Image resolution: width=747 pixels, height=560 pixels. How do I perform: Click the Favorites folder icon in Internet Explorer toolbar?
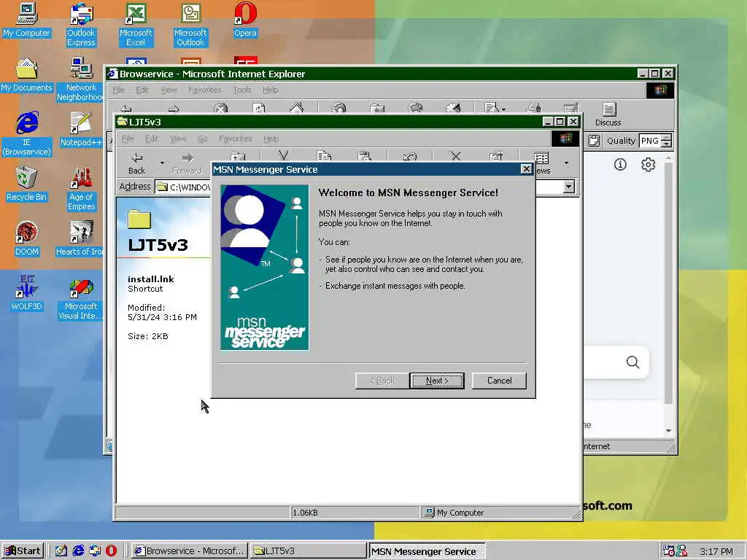click(377, 109)
